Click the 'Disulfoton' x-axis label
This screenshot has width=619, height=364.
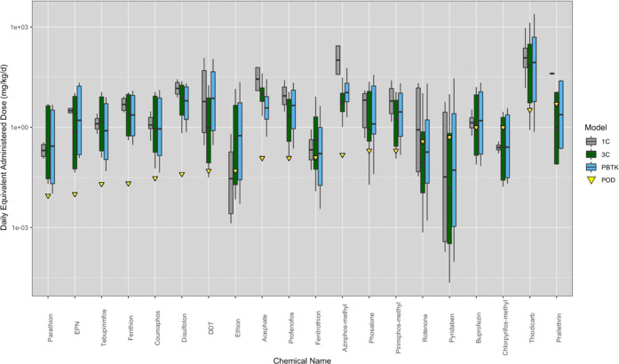(184, 328)
